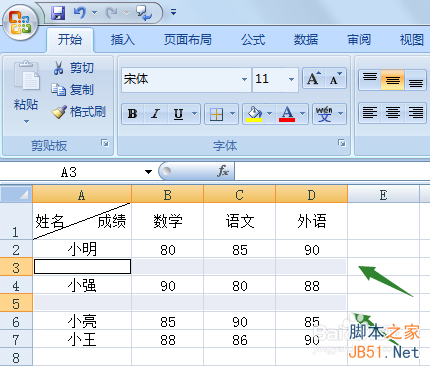Toggle Bold formatting

pyautogui.click(x=132, y=114)
